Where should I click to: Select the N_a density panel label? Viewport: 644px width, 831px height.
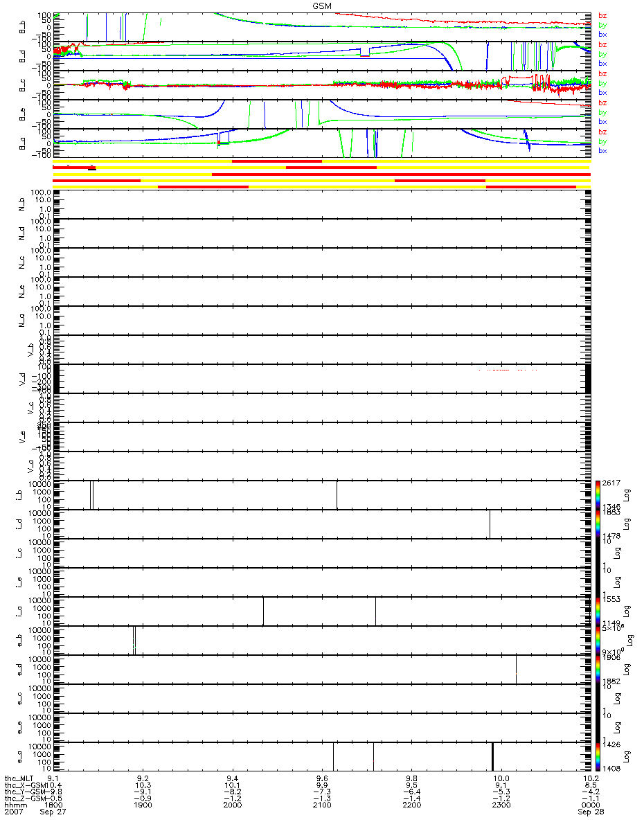[21, 320]
